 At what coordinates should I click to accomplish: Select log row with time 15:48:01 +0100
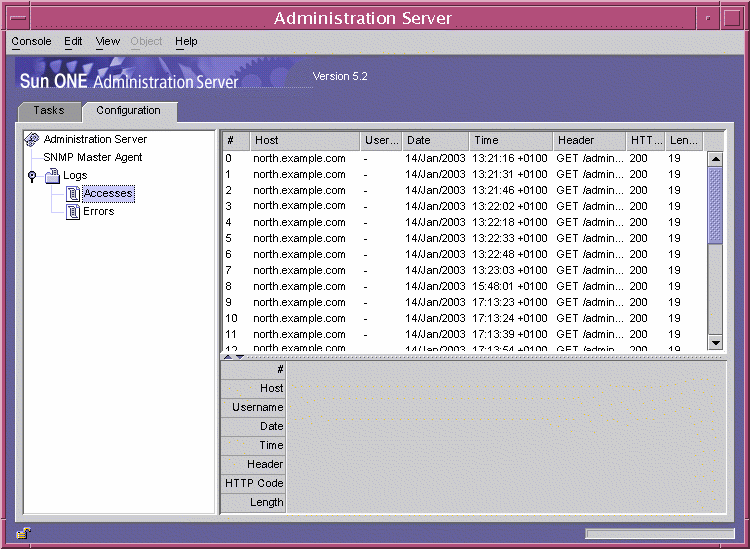464,286
